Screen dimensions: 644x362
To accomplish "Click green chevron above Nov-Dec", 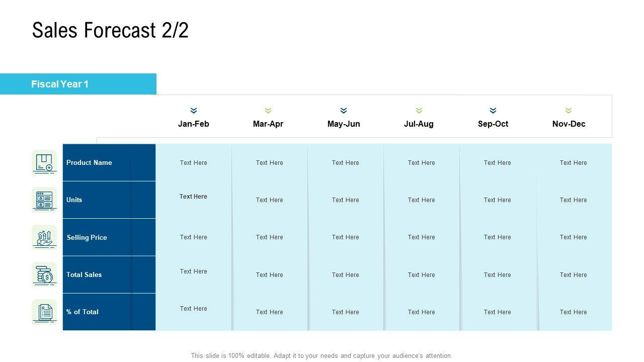I will point(569,111).
